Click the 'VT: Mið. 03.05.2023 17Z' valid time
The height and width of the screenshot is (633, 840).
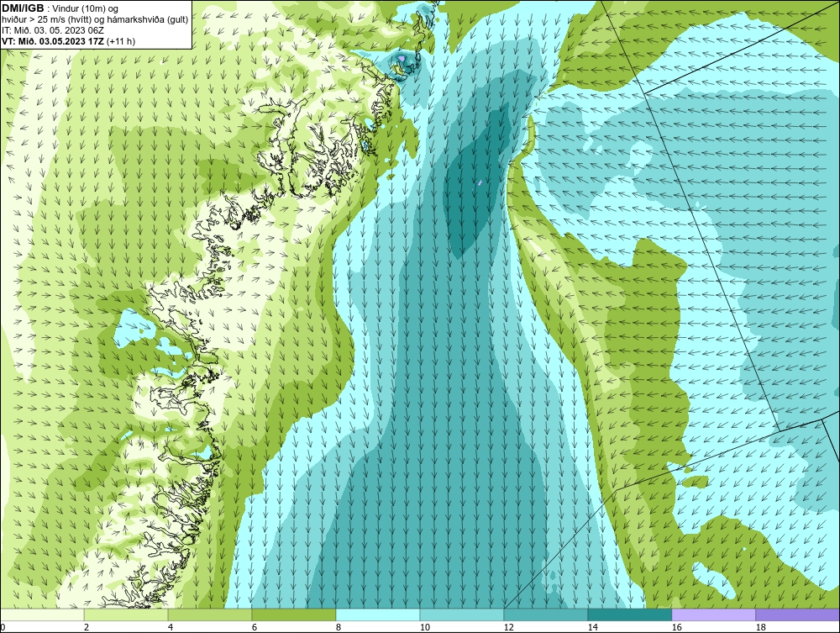[x=53, y=41]
